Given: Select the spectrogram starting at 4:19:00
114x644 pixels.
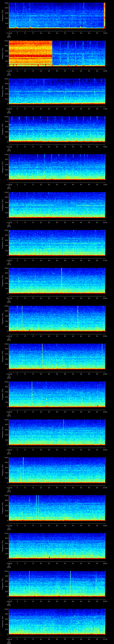Looking at the screenshot, I should coord(57,205).
